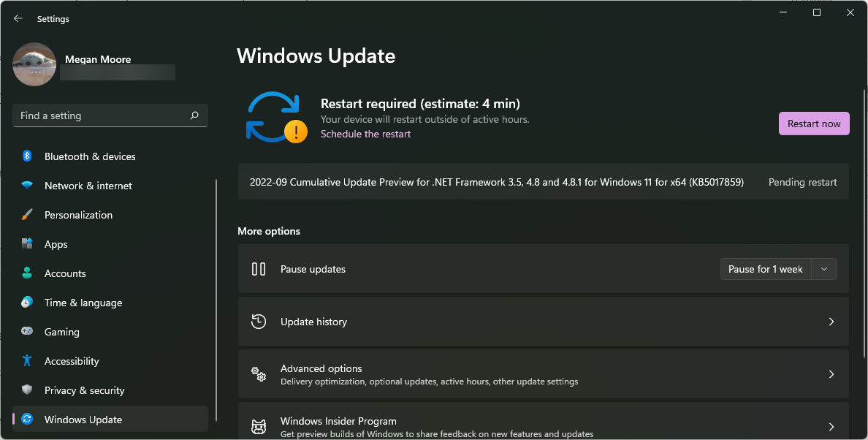Screen dimensions: 868x440
Task: Click Pause for 1 week button
Action: pos(766,269)
